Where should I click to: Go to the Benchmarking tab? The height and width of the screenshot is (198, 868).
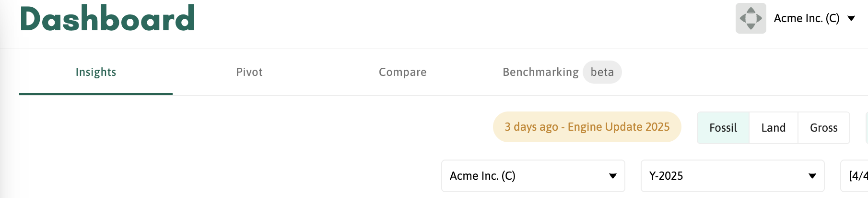540,72
